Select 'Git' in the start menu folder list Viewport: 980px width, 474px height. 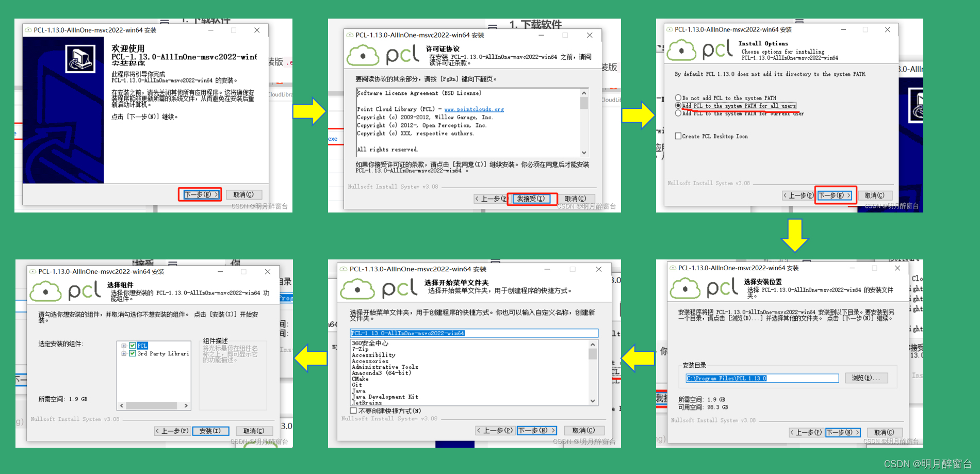[357, 385]
